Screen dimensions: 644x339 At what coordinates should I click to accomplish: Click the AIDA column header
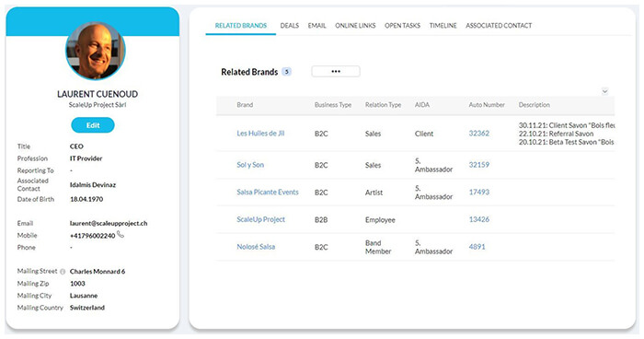point(421,105)
